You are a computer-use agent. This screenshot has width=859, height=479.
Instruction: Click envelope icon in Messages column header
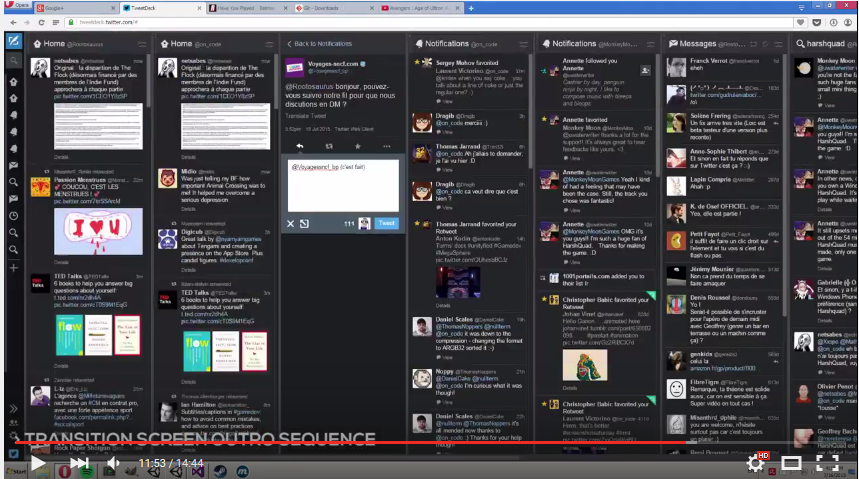point(673,44)
